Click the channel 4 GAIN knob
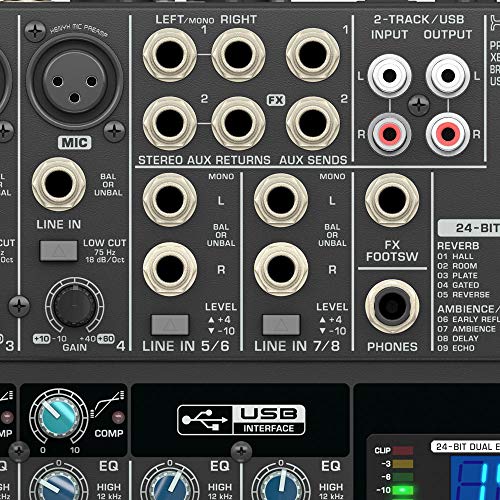 [x=74, y=305]
